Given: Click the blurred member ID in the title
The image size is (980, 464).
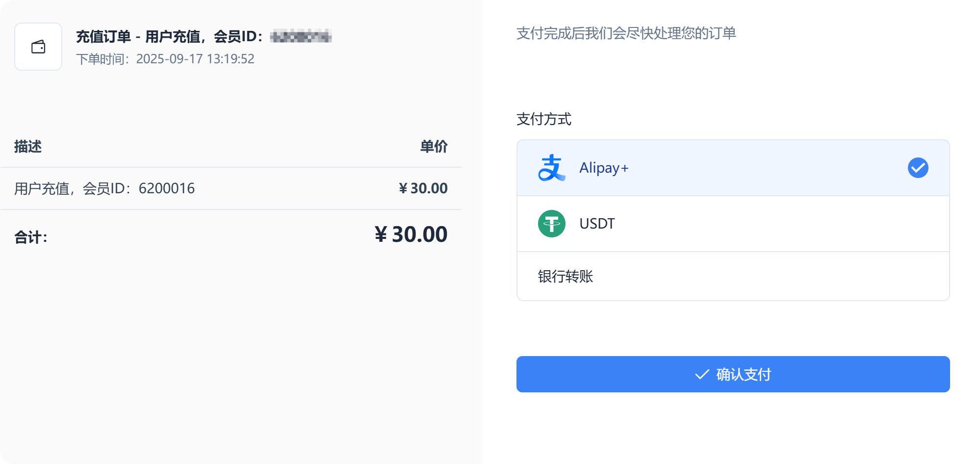Looking at the screenshot, I should [x=301, y=36].
